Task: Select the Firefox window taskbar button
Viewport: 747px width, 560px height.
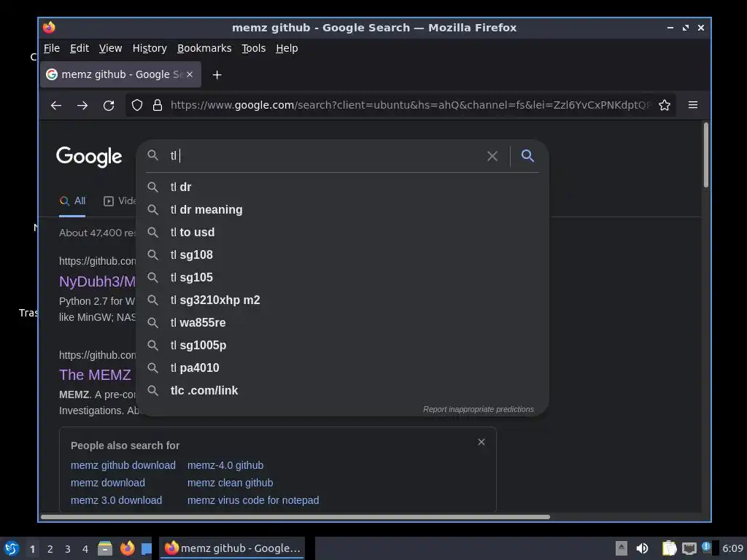Action: (x=232, y=548)
